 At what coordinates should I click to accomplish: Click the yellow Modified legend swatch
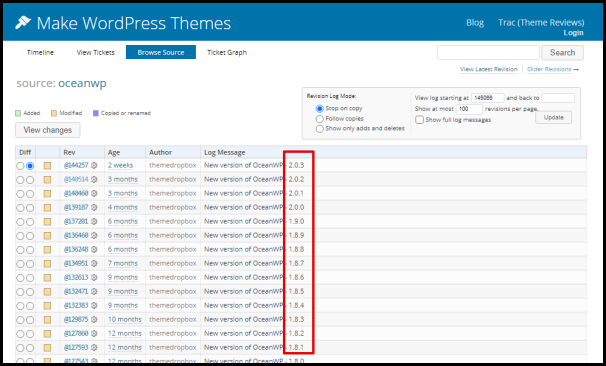click(54, 113)
